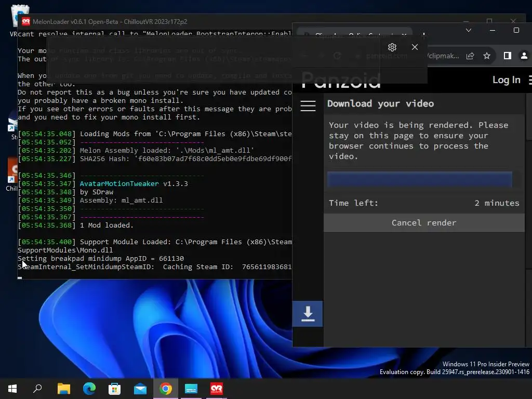
Task: Click Log In on Panzoid
Action: [506, 79]
